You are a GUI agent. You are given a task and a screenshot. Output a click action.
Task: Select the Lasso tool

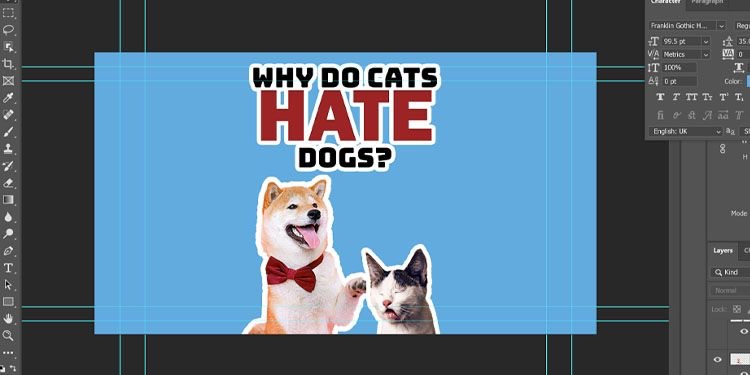8,30
